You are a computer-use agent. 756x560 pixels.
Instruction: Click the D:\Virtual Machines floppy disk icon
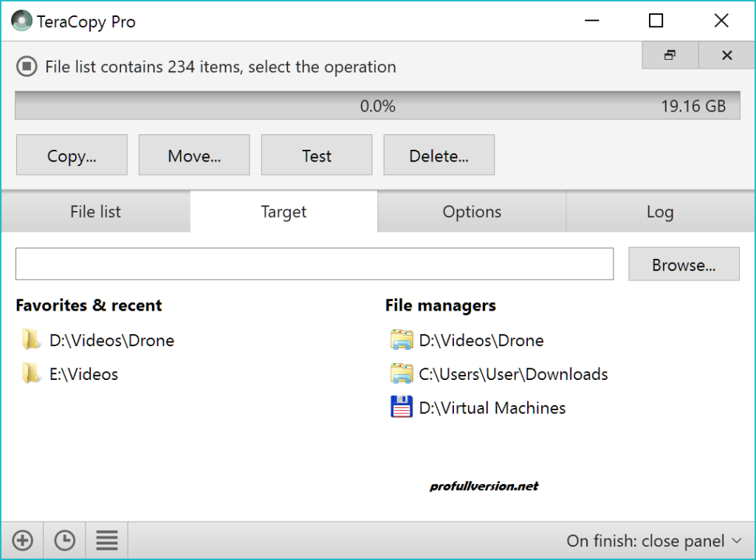coord(401,407)
